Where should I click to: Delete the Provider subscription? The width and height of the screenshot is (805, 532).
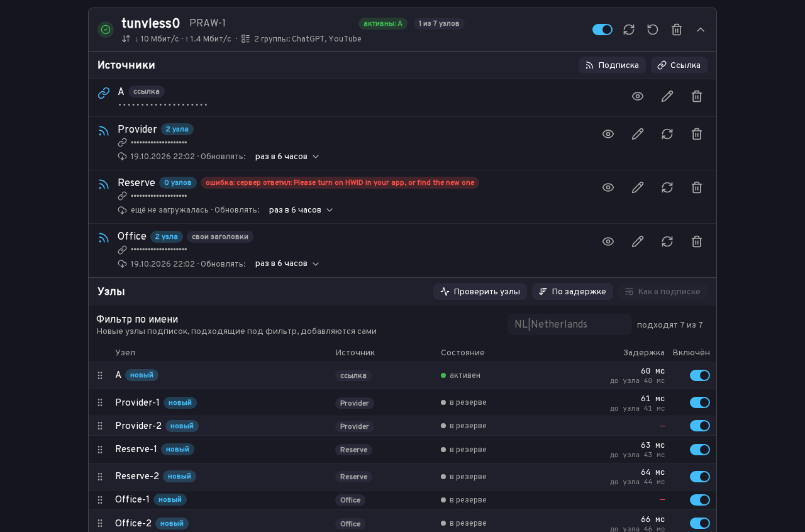[697, 134]
